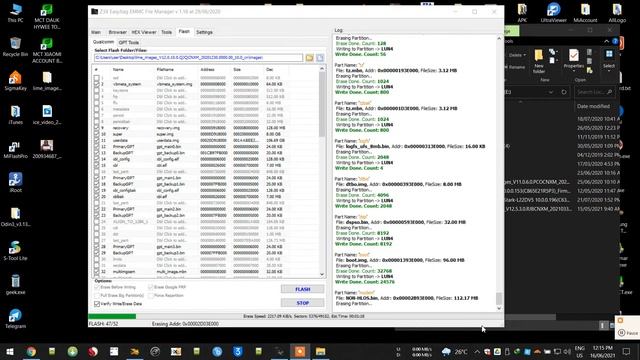Open Properties in Explorer ribbon

[573, 59]
